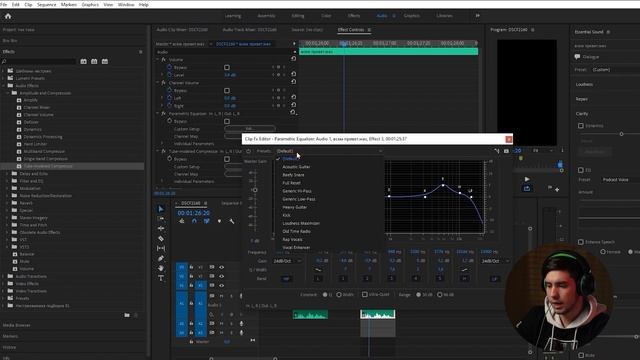
Task: Open Program monitor button editor plus
Action: [557, 189]
